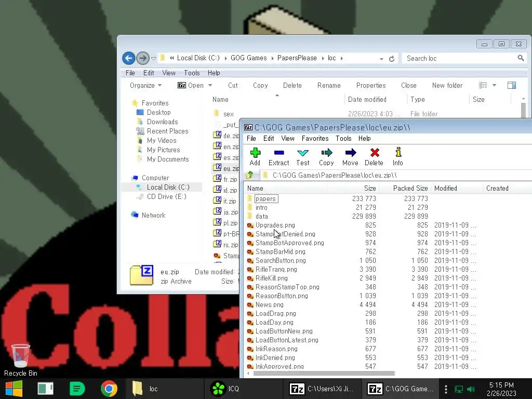Expand view options arrow in Explorer

tap(495, 85)
